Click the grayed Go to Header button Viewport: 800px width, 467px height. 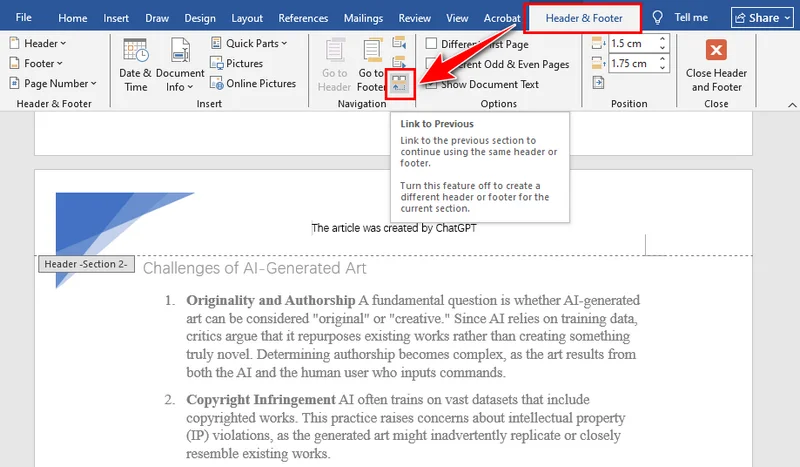(334, 65)
